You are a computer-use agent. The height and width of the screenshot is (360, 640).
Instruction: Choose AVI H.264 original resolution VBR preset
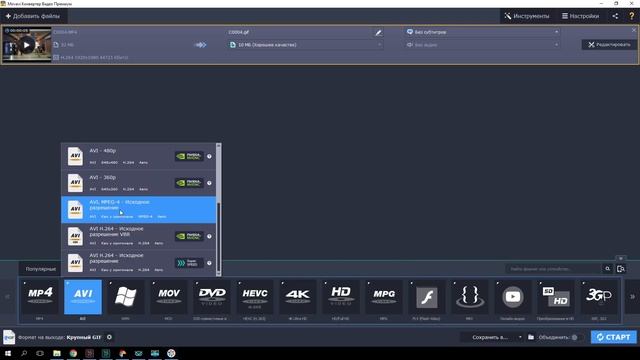(138, 236)
